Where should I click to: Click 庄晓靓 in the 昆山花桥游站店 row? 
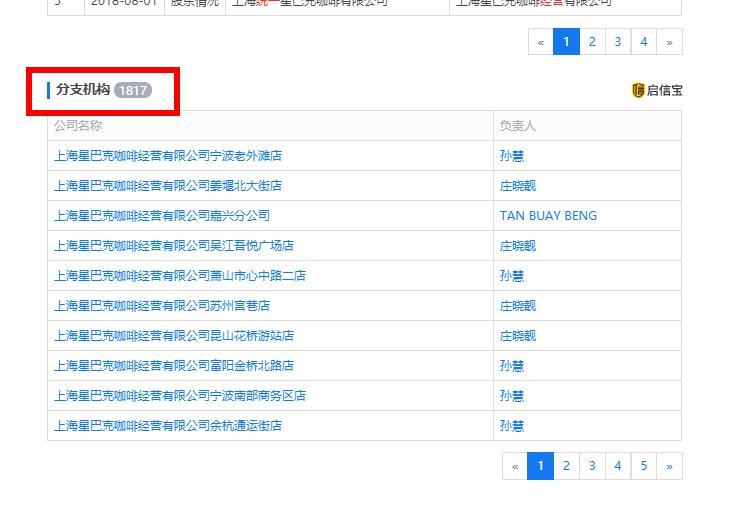(x=518, y=336)
